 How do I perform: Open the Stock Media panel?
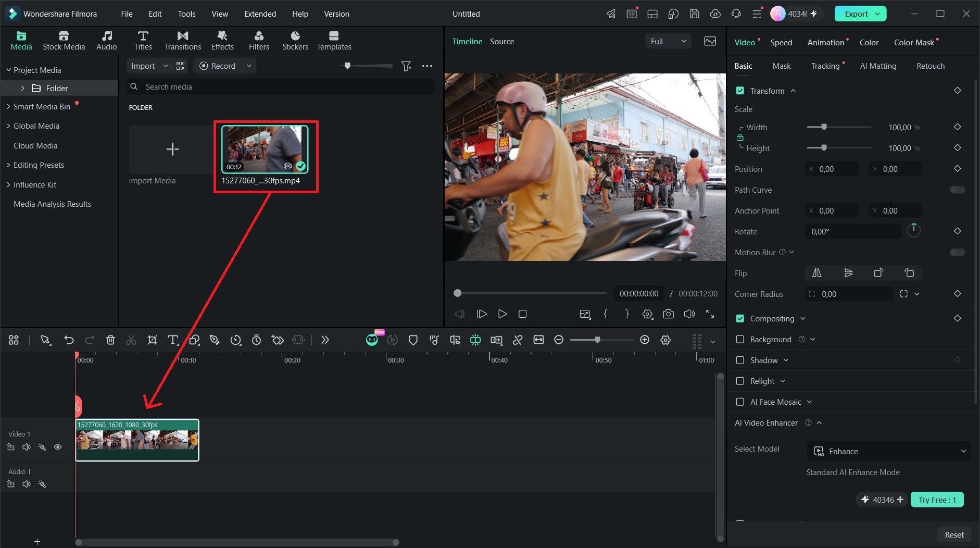64,41
